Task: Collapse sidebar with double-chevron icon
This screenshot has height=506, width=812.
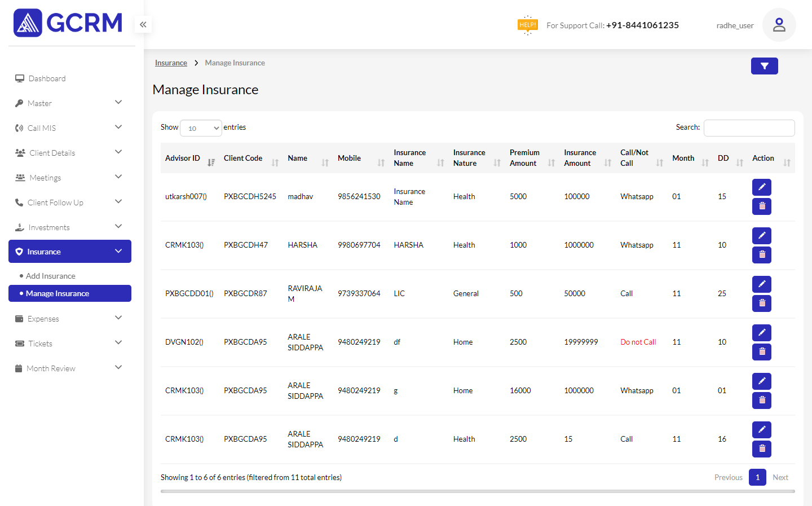Action: point(143,24)
